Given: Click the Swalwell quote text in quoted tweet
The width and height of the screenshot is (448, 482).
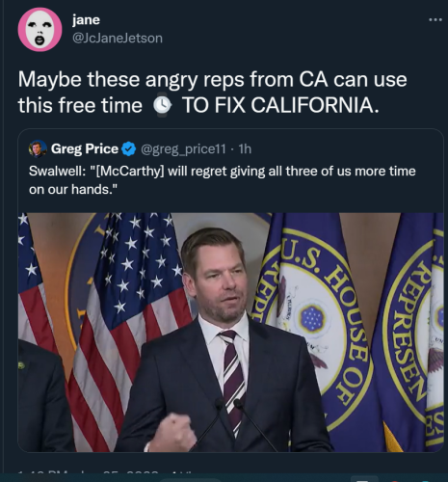Looking at the screenshot, I should point(223,180).
